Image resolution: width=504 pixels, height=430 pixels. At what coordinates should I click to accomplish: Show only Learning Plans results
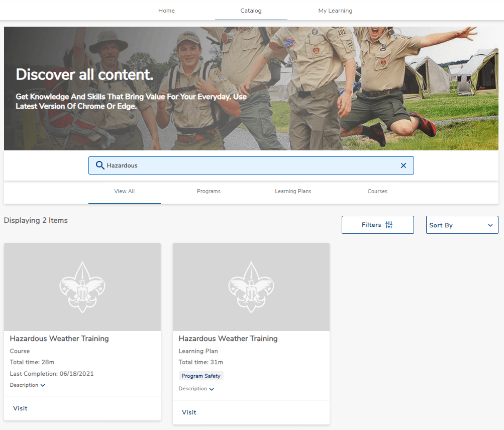(x=293, y=192)
